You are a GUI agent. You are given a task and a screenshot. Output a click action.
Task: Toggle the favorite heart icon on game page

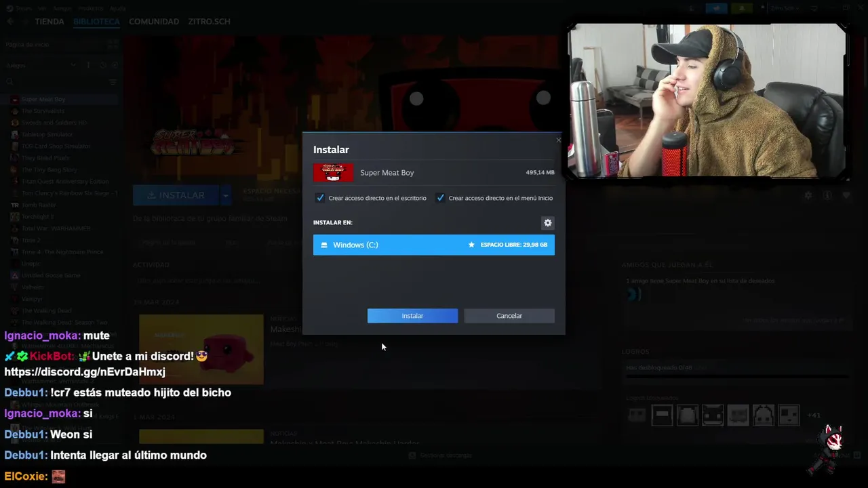coord(846,195)
